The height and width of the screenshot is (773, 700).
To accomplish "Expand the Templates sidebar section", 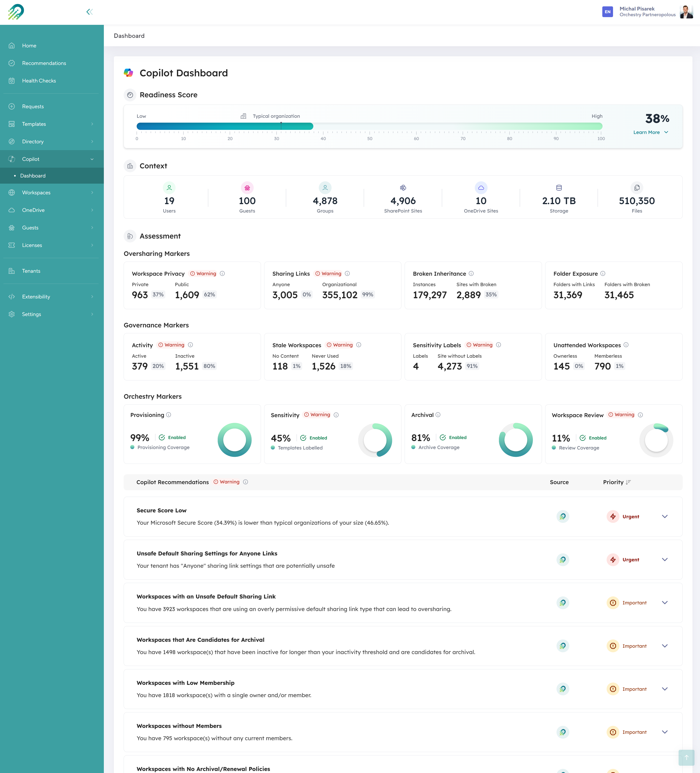I will point(92,124).
